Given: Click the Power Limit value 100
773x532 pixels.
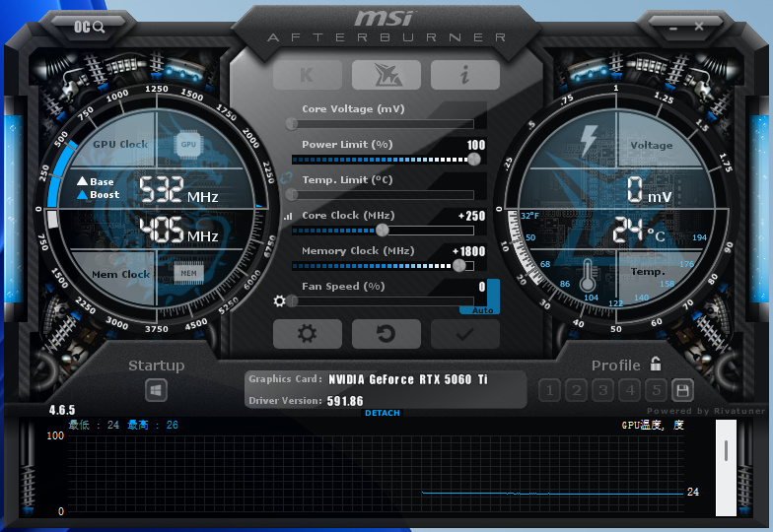Looking at the screenshot, I should pos(476,145).
